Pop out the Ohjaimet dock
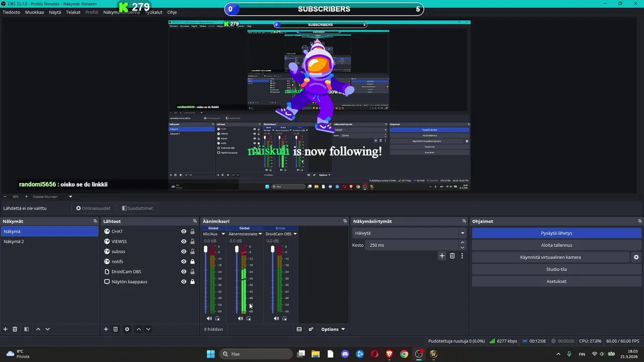 coord(639,221)
